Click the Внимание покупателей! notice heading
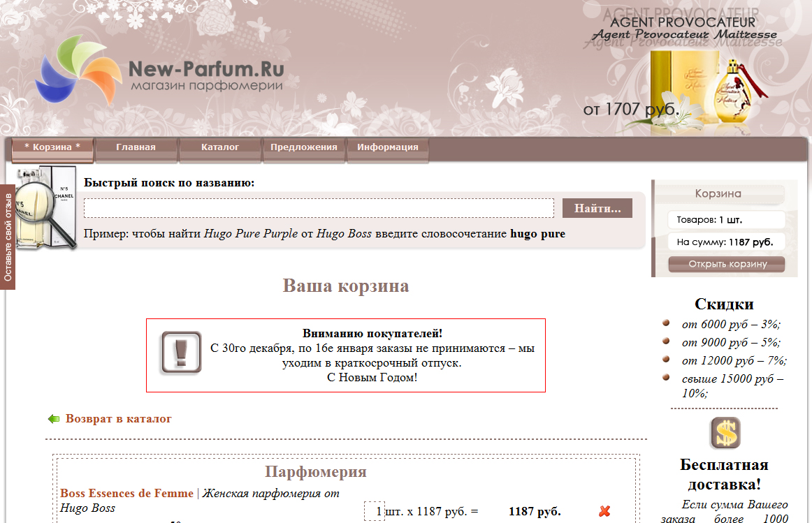 372,334
